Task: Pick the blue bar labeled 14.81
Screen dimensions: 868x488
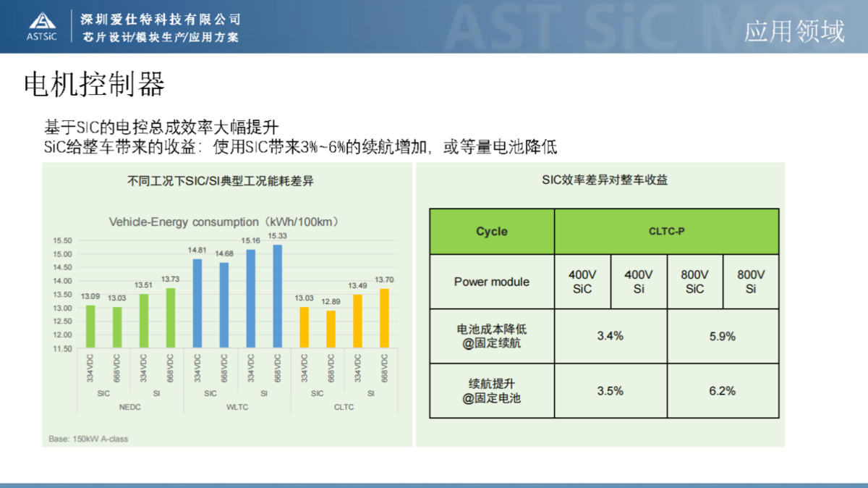Action: click(197, 304)
